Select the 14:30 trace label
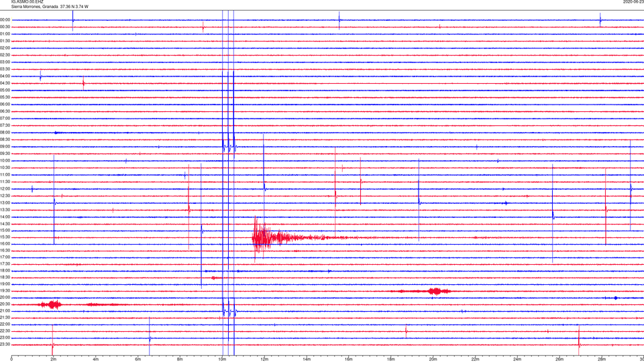The width and height of the screenshot is (644, 362). click(x=5, y=224)
